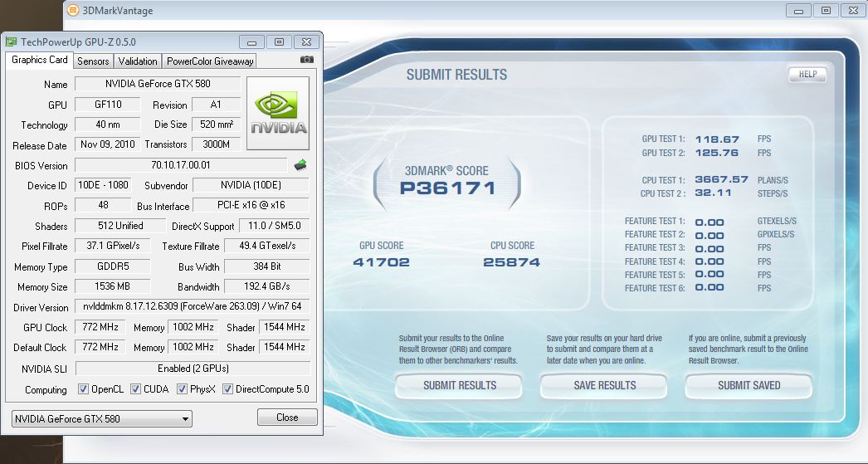Click the Memory Size 1536 MB field
Screen dimensions: 868x464
pyautogui.click(x=112, y=286)
